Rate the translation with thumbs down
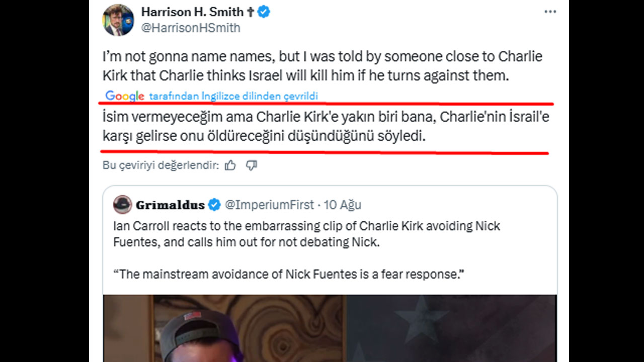This screenshot has height=362, width=644. pyautogui.click(x=252, y=165)
